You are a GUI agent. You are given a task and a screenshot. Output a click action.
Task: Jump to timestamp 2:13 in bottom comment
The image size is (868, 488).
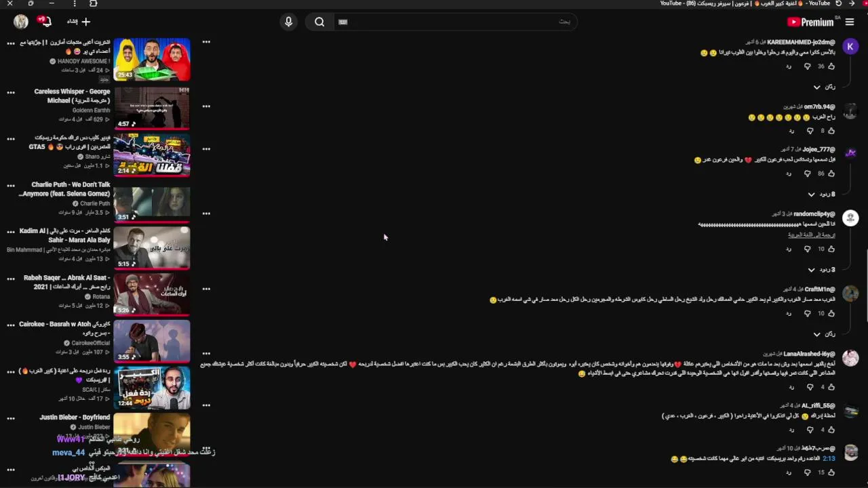[x=829, y=459]
